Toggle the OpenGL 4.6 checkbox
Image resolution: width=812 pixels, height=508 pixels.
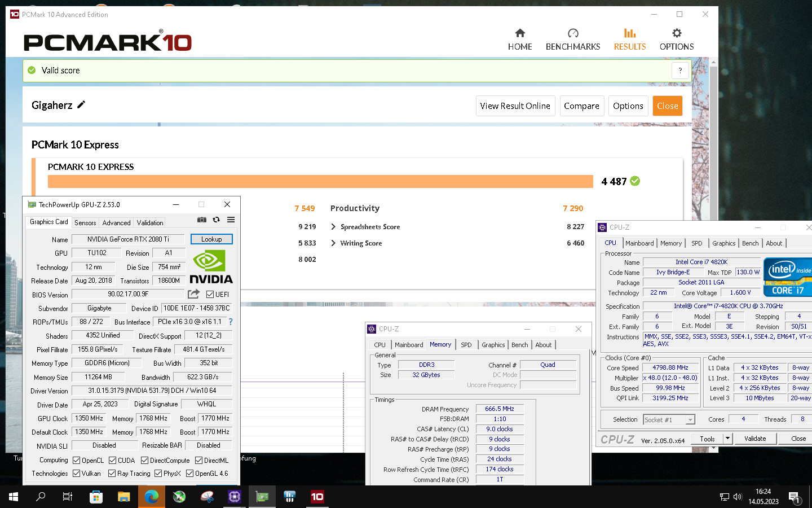pos(190,474)
